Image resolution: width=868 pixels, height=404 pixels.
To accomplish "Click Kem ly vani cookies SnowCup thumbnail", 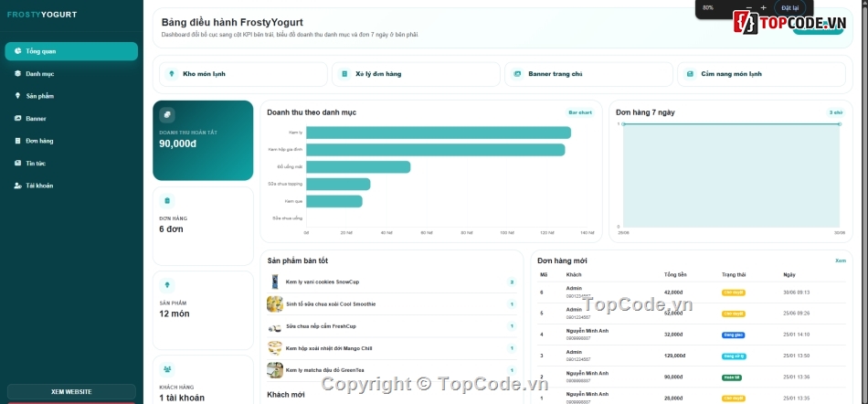I will coord(275,282).
